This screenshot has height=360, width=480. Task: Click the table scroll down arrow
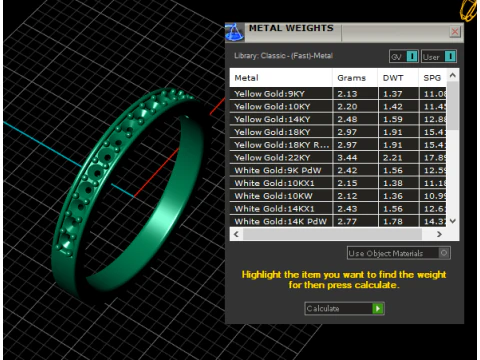click(x=453, y=221)
